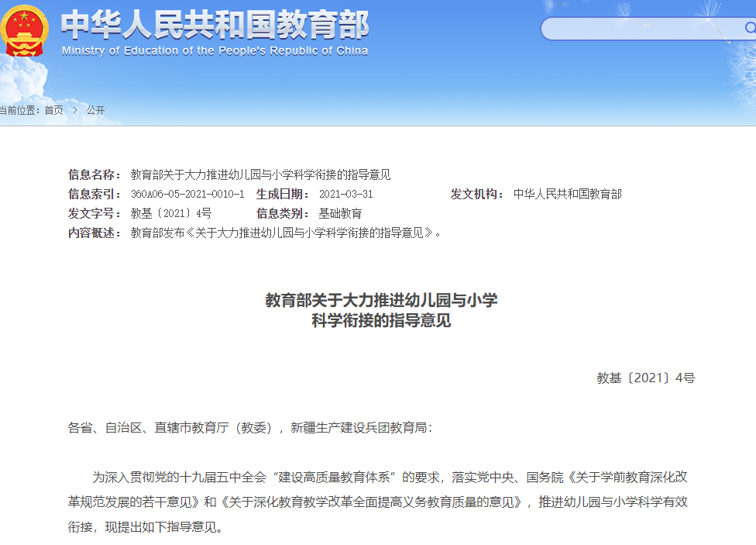Screen dimensions: 756x545
Task: Select category value 基础教育
Action: click(340, 213)
